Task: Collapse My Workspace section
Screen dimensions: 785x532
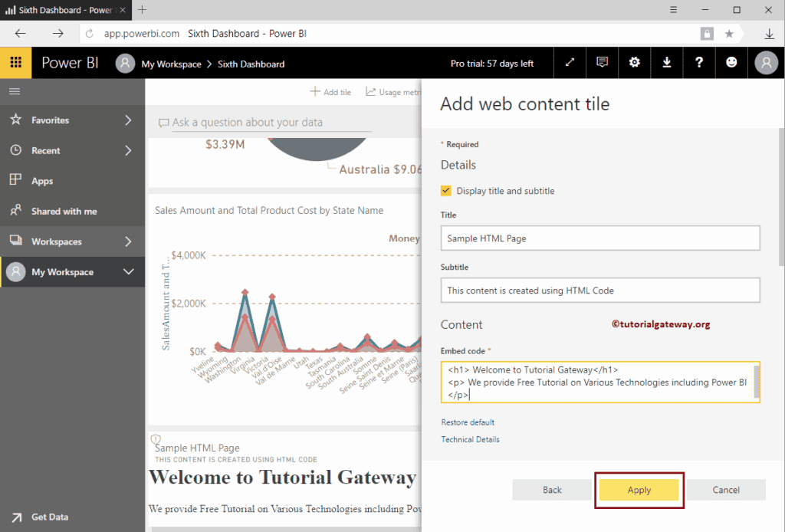Action: click(128, 272)
